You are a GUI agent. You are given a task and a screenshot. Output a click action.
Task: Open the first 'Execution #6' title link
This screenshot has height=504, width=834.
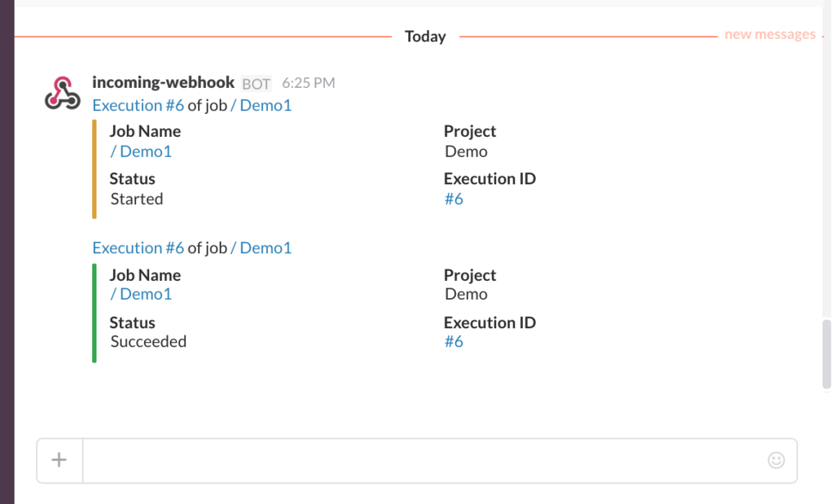tap(138, 105)
